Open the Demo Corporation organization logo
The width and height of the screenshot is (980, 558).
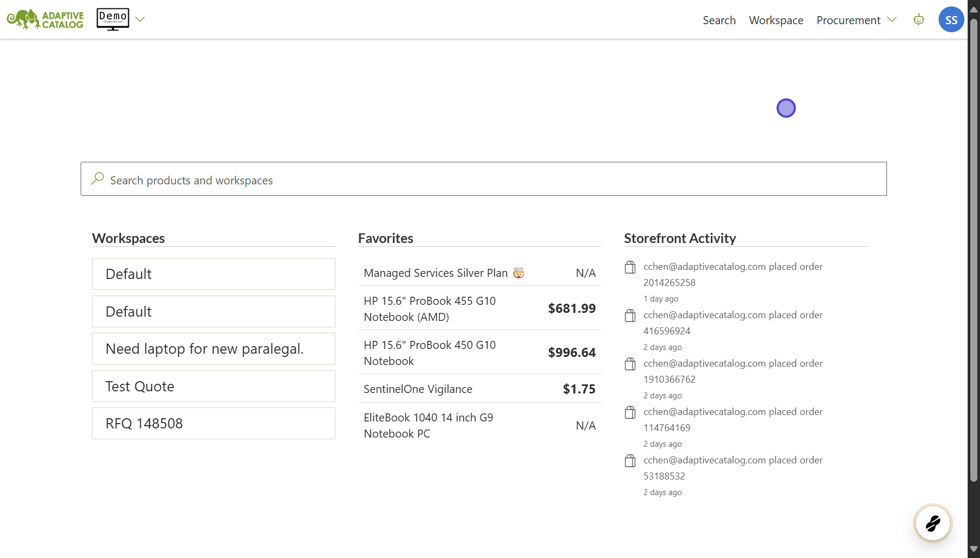[x=113, y=19]
